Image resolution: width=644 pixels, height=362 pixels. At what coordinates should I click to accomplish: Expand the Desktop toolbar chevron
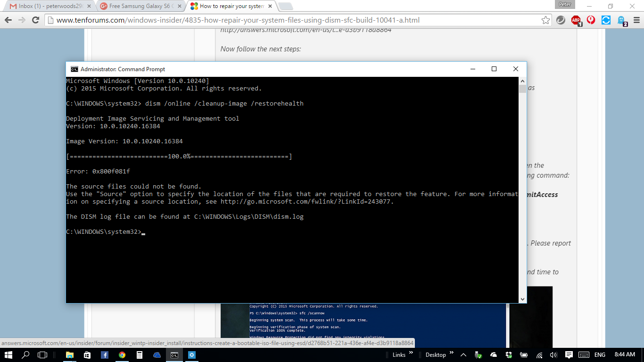click(452, 353)
